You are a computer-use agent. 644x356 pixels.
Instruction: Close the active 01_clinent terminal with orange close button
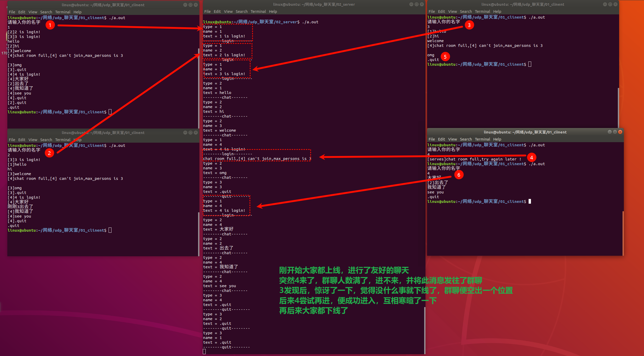pyautogui.click(x=620, y=132)
